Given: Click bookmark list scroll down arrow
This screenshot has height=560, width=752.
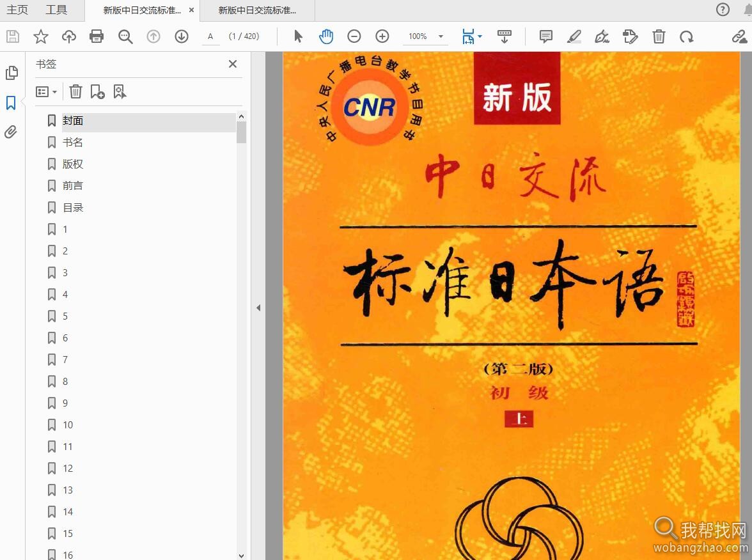Looking at the screenshot, I should (x=241, y=556).
